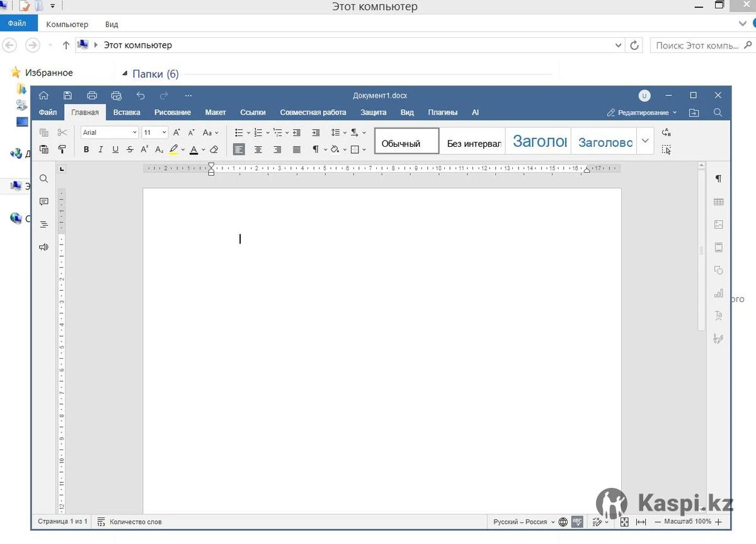Screen dimensions: 756x544
Task: Click the quick print icon in title bar
Action: pyautogui.click(x=116, y=96)
